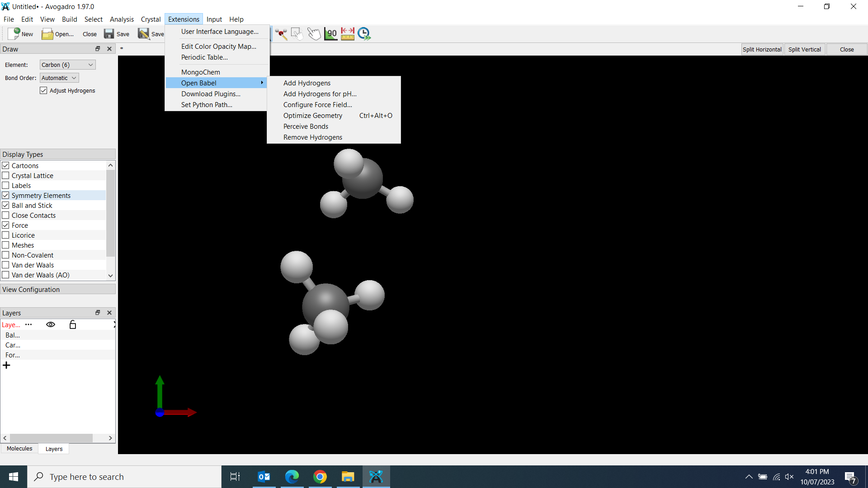Screen dimensions: 868x488
Task: Close the Draw panel
Action: [109, 49]
